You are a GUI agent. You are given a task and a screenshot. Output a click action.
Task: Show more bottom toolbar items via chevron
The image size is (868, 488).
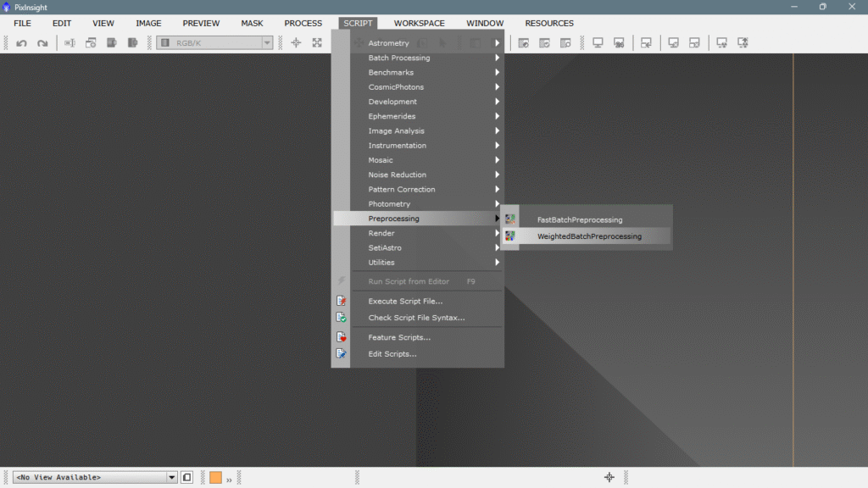coord(229,480)
